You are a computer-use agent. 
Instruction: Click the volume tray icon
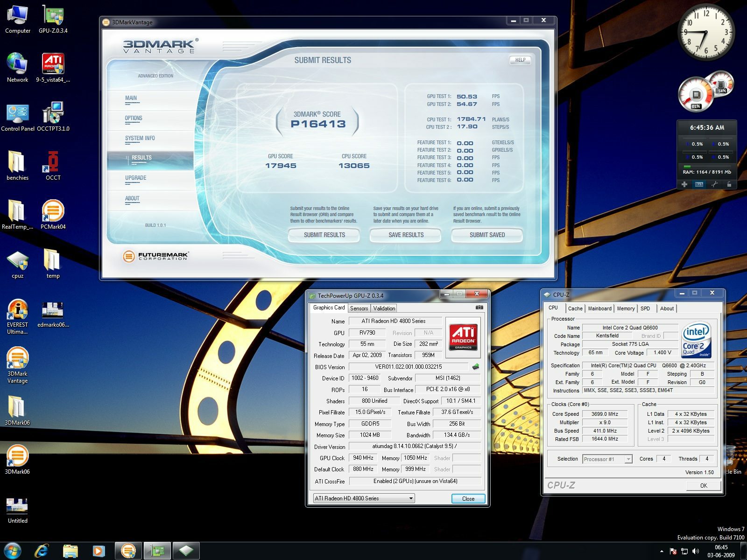[x=696, y=551]
